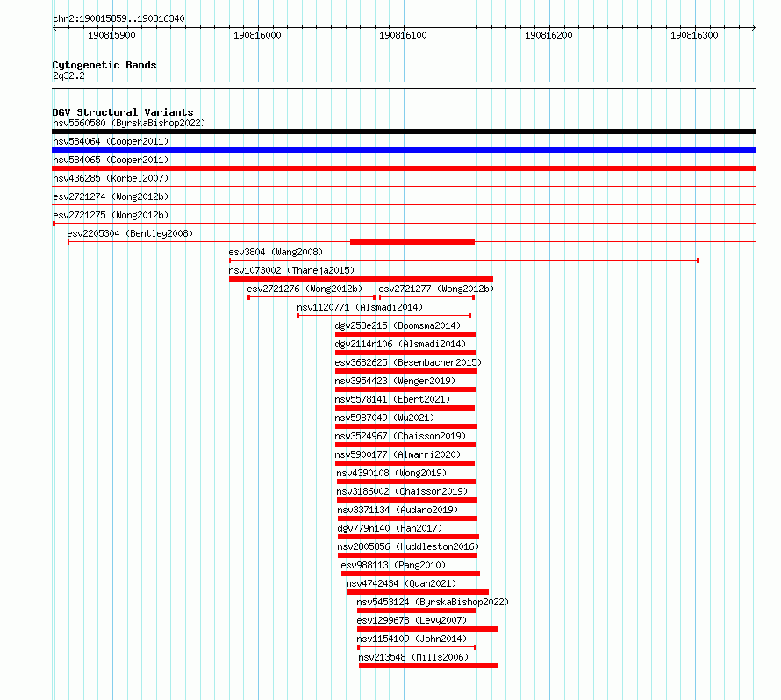Open nsv3524967 (Chaisson2019) label
Viewport: 781px width, 700px height.
(400, 436)
